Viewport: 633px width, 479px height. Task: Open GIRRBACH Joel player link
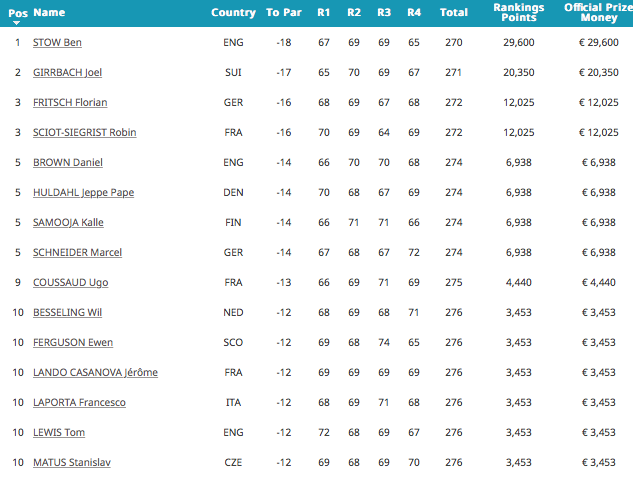[67, 72]
